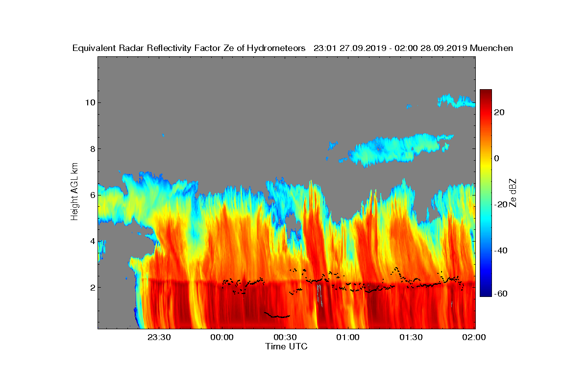Click the colorbar value '20'

[499, 112]
